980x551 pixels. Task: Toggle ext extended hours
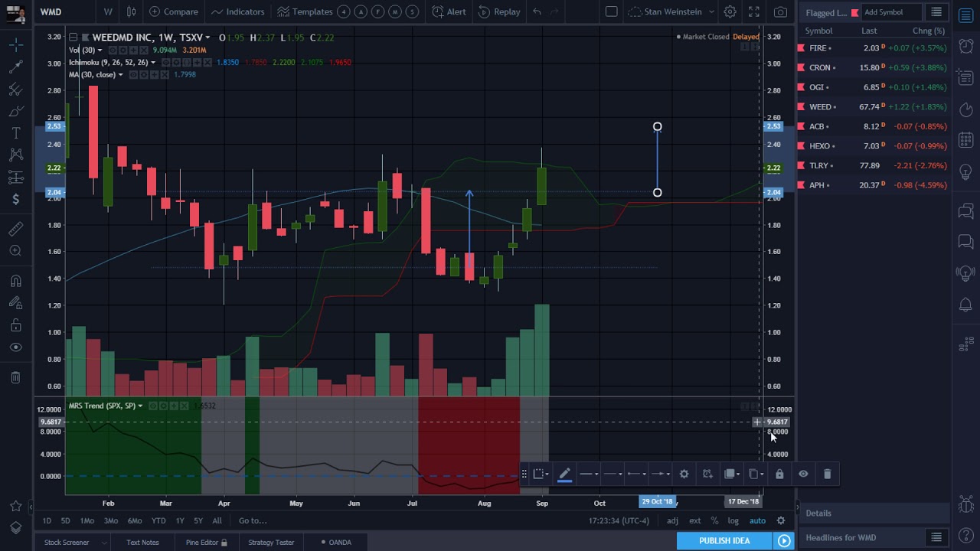pyautogui.click(x=695, y=520)
